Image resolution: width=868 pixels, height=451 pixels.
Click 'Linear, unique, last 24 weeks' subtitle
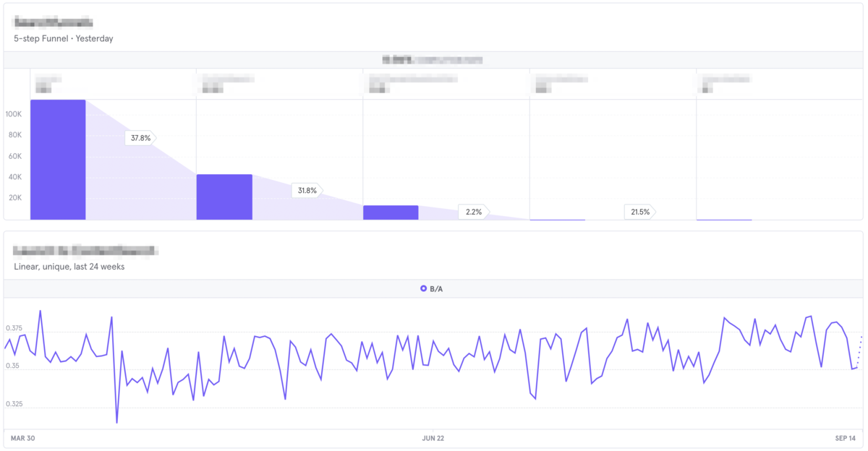click(x=69, y=267)
